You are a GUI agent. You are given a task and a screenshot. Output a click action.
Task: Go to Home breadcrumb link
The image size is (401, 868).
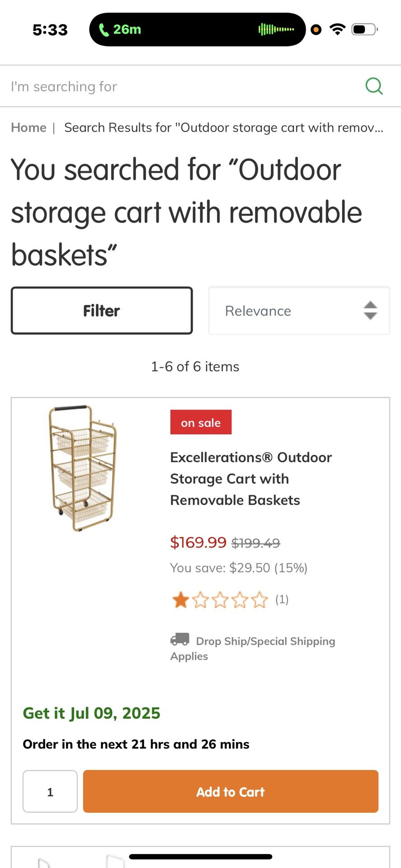point(28,127)
